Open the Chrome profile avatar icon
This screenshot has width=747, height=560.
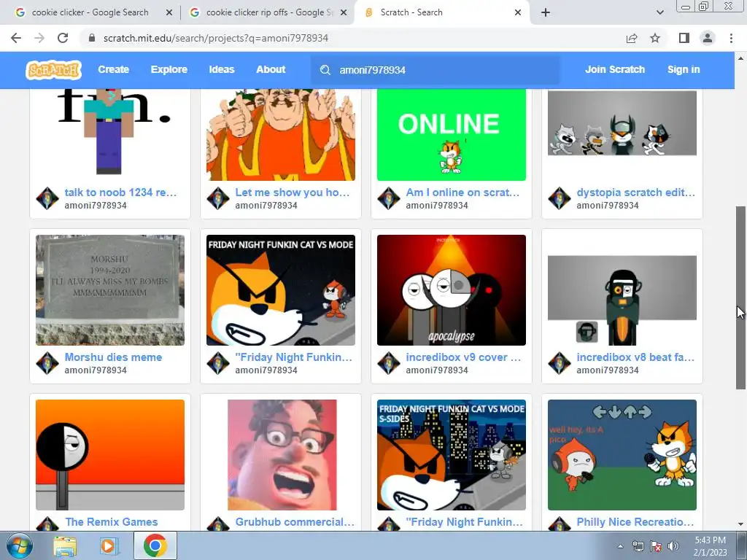(x=708, y=38)
